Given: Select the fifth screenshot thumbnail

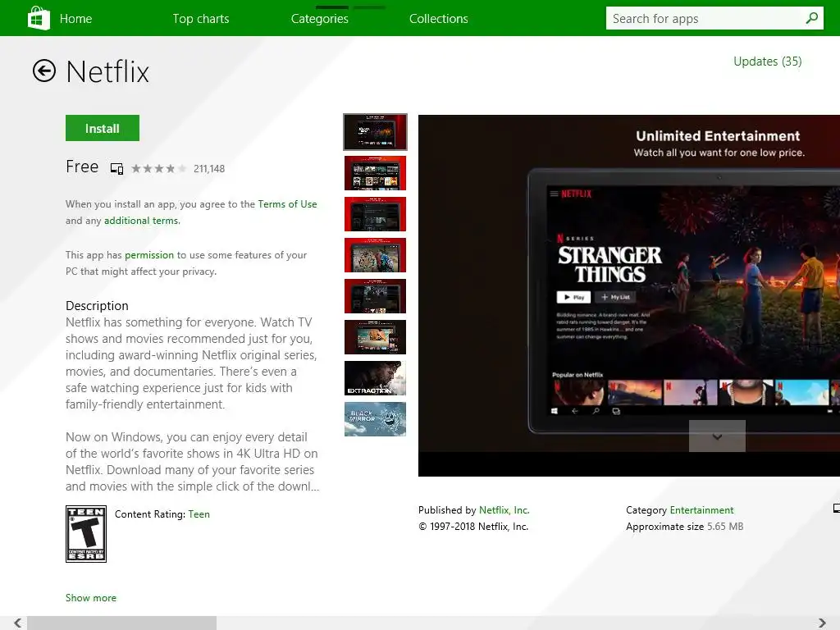Looking at the screenshot, I should point(375,296).
